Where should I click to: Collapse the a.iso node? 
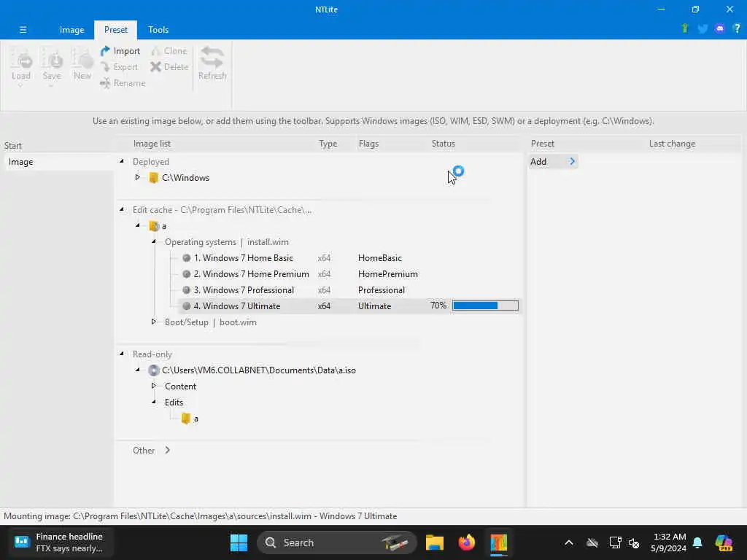click(138, 370)
